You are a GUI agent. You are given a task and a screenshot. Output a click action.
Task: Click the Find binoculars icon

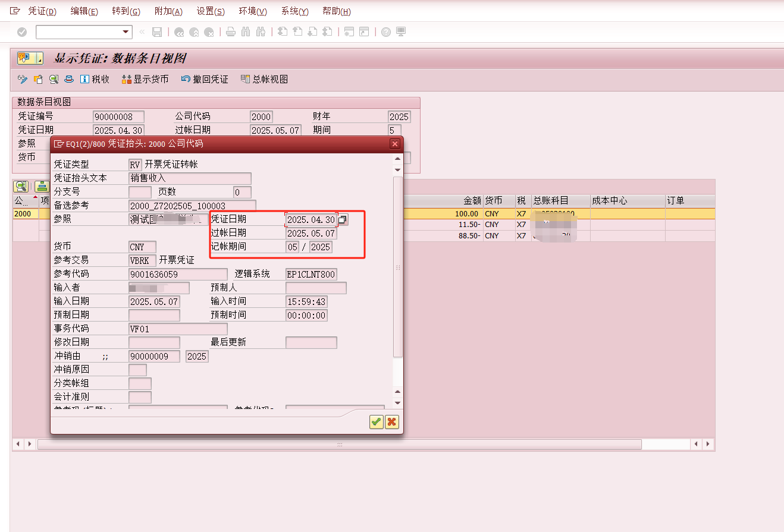coord(246,32)
